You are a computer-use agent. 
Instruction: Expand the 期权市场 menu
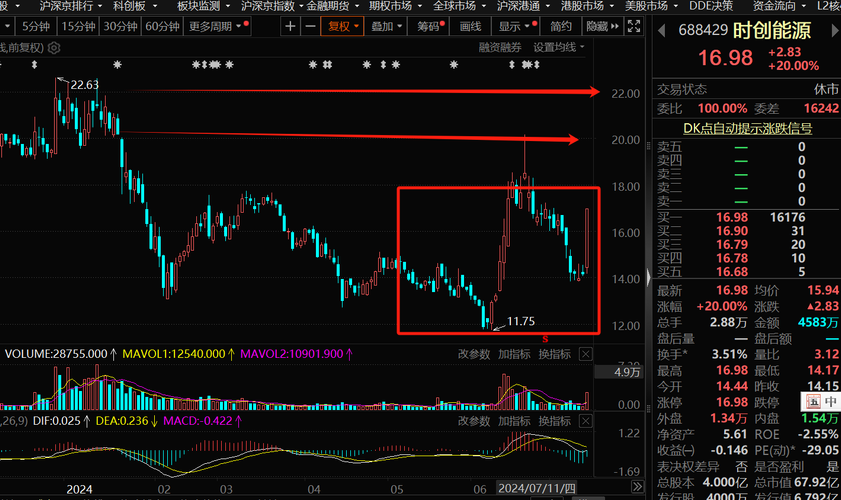(395, 6)
